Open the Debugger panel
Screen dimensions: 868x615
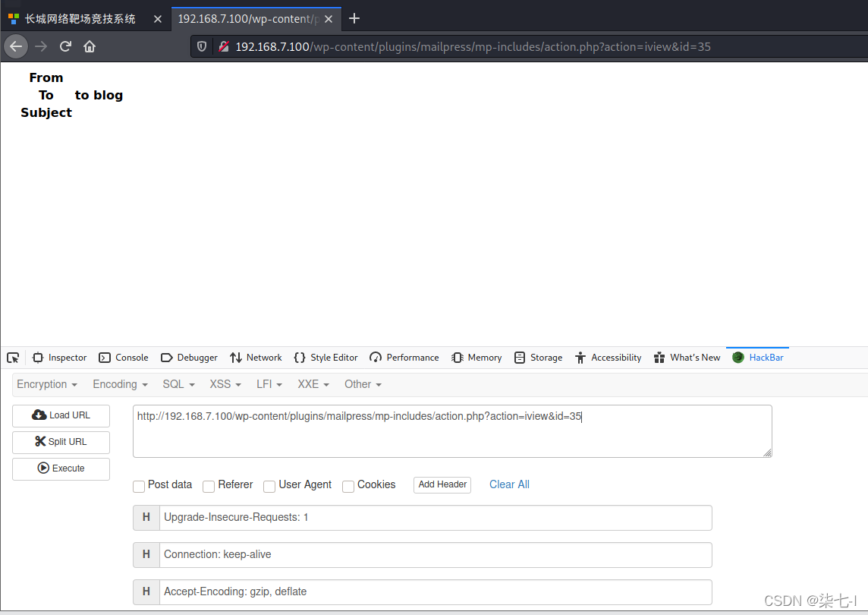pyautogui.click(x=190, y=358)
